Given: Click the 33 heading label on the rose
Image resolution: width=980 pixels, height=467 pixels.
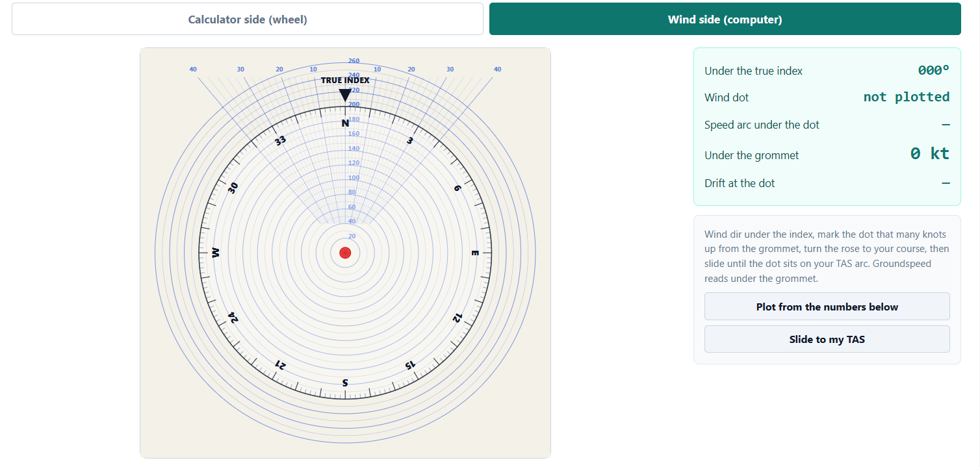Looking at the screenshot, I should [280, 140].
